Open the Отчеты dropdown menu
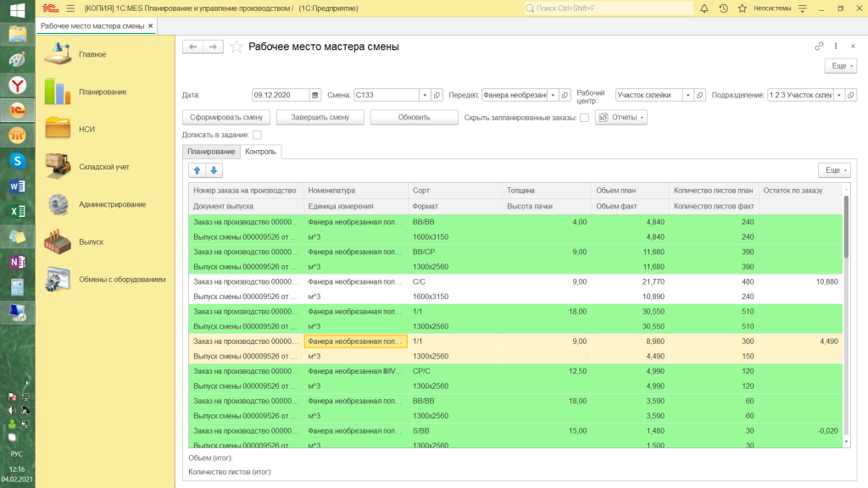 (621, 117)
